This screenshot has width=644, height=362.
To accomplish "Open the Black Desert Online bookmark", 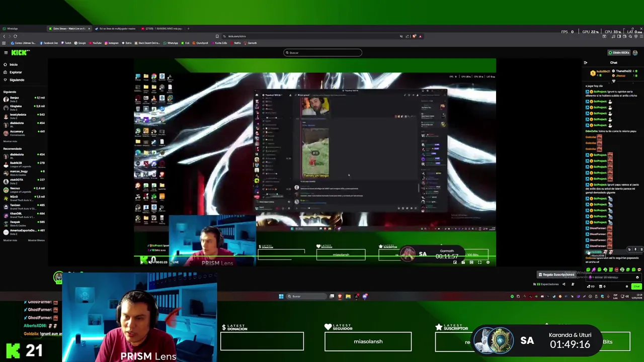I will (147, 43).
